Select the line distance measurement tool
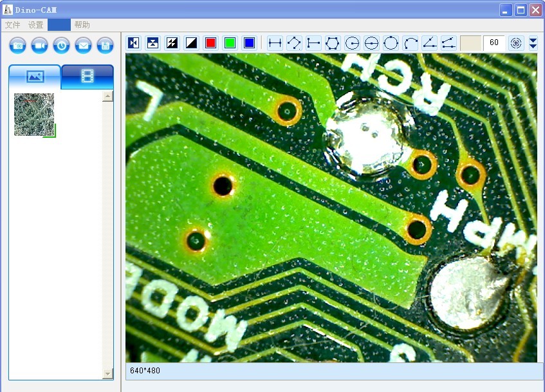Screen dimensions: 545x392 coord(275,43)
